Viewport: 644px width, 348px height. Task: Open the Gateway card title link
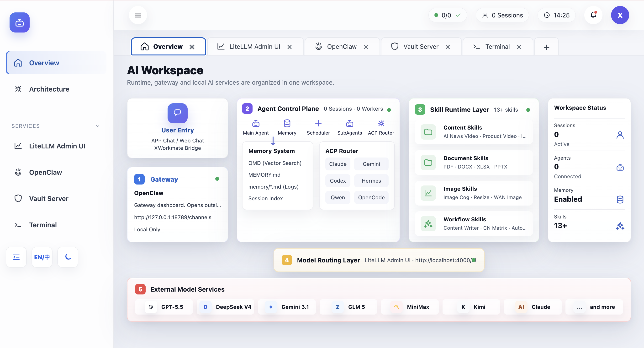164,179
